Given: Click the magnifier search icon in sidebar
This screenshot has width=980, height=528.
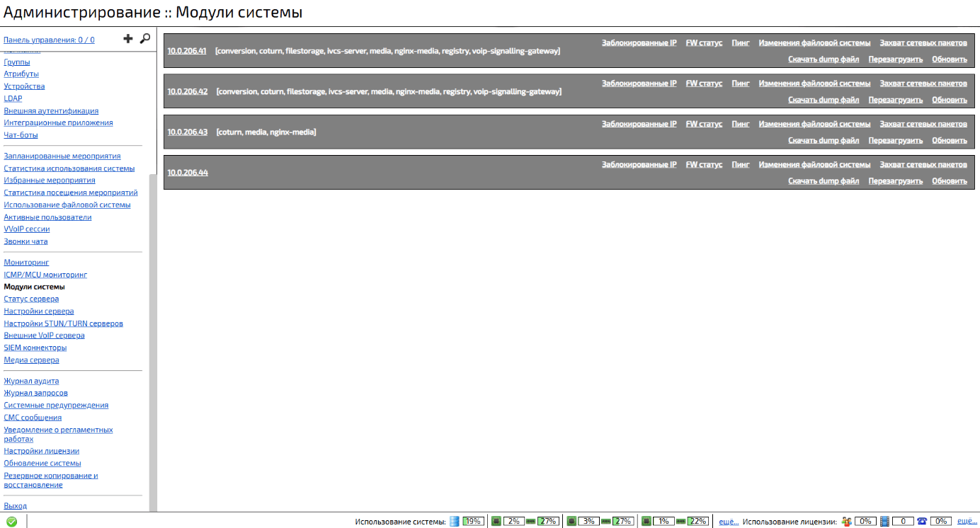Looking at the screenshot, I should (144, 39).
